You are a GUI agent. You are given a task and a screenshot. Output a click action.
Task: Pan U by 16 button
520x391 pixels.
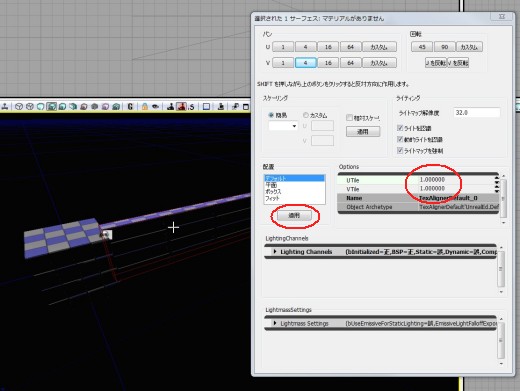328,47
